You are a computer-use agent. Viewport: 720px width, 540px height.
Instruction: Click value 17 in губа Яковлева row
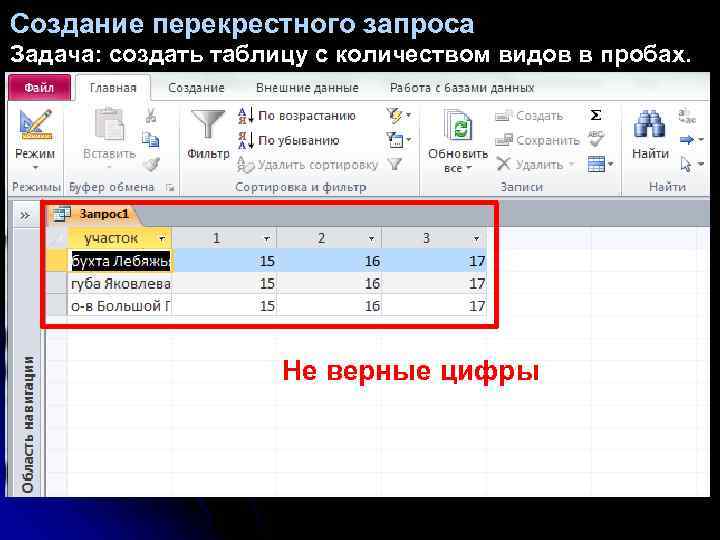point(477,283)
